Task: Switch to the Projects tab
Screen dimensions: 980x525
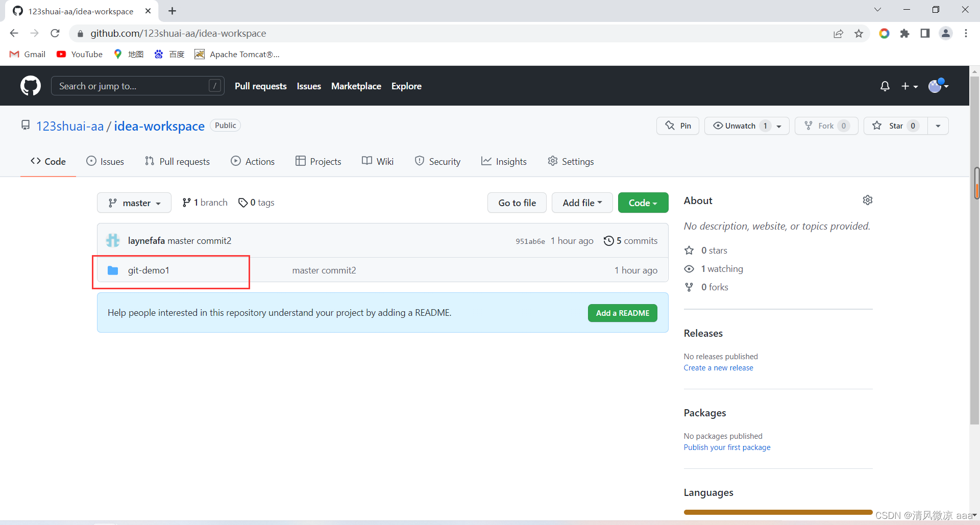Action: (x=318, y=161)
